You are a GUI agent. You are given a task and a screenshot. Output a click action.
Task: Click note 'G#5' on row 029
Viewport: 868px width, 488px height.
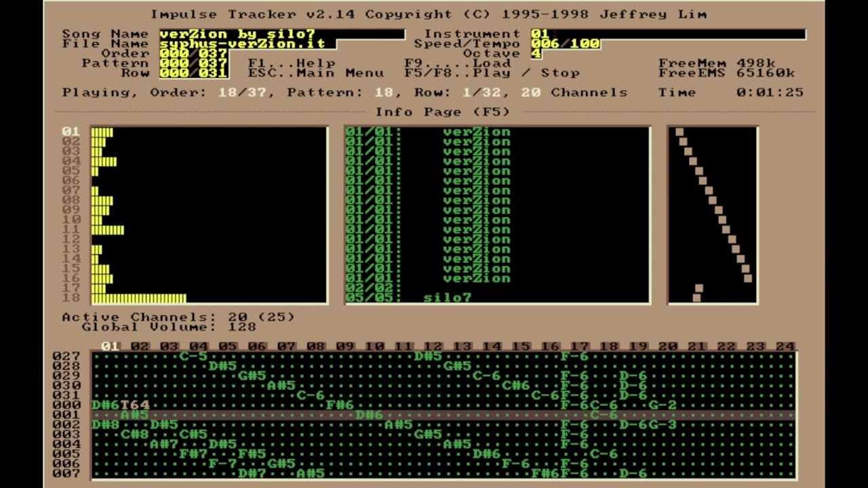[x=252, y=376]
